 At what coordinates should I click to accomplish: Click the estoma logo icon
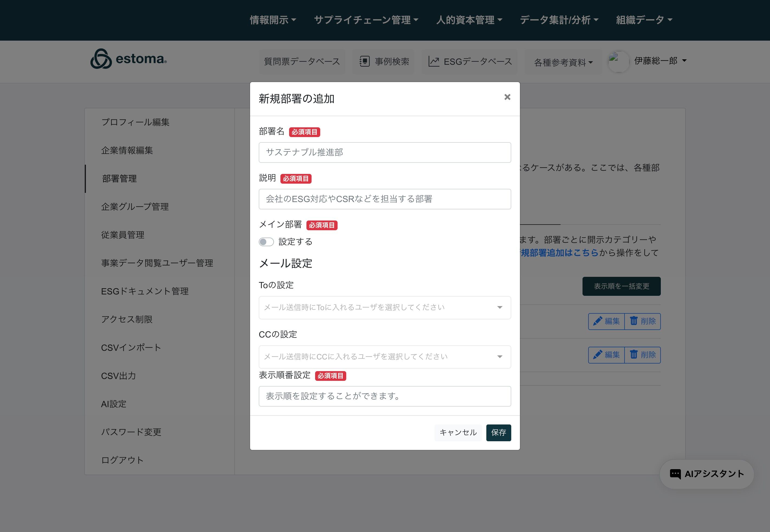101,59
